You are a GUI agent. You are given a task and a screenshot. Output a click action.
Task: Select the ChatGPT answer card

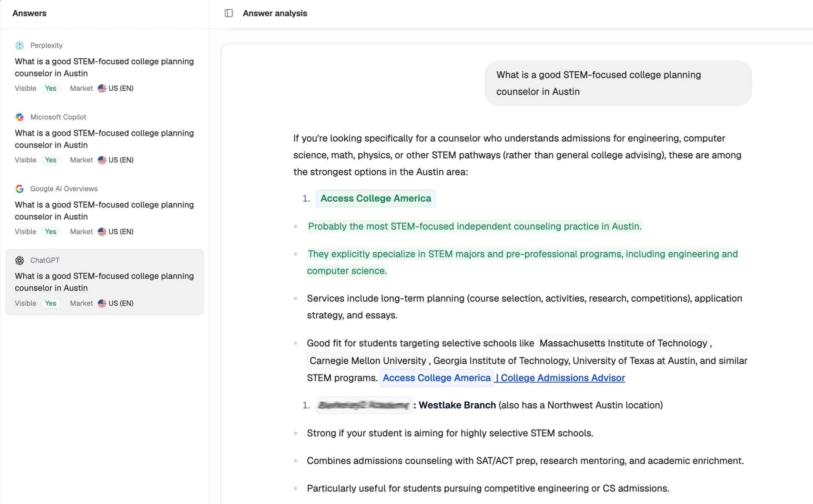click(x=105, y=282)
